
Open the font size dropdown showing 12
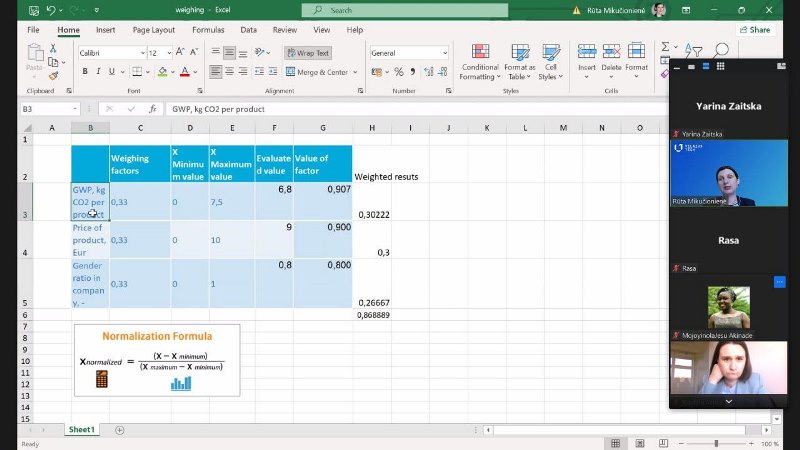pyautogui.click(x=169, y=53)
